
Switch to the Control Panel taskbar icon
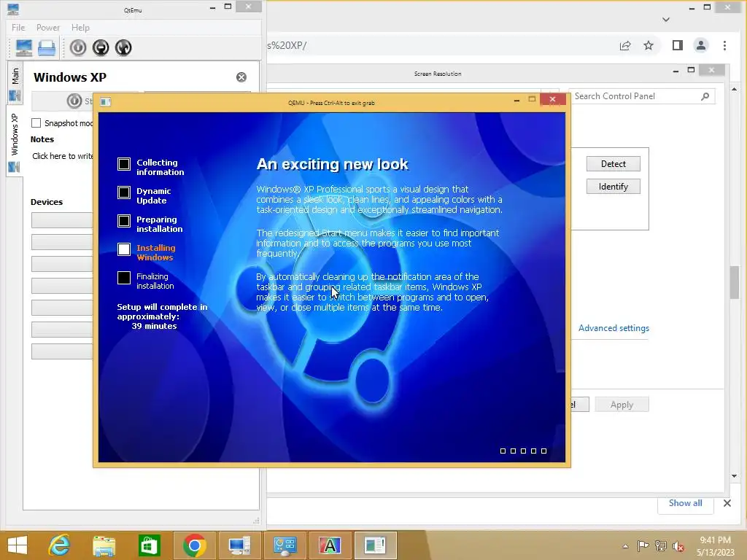pyautogui.click(x=285, y=545)
